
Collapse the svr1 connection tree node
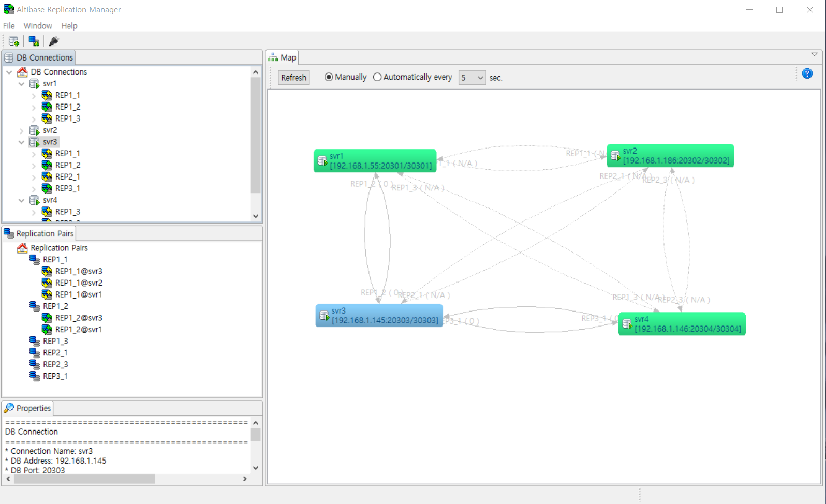tap(21, 84)
